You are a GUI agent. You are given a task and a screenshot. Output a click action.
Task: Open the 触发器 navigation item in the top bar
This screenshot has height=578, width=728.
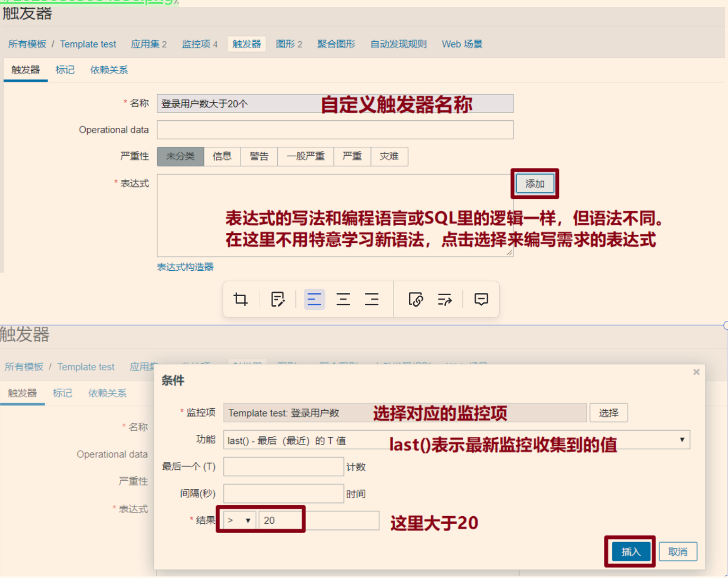coord(247,44)
